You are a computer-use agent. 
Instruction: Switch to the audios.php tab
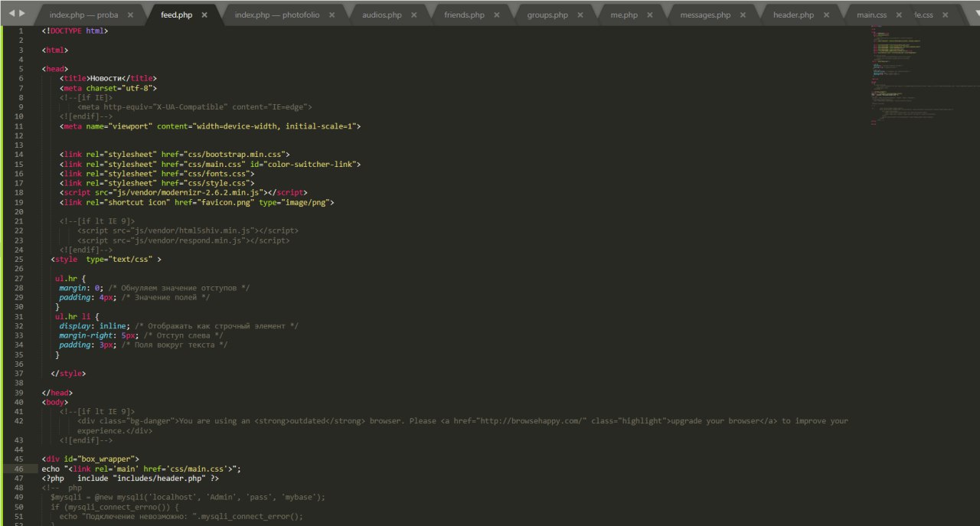[382, 15]
